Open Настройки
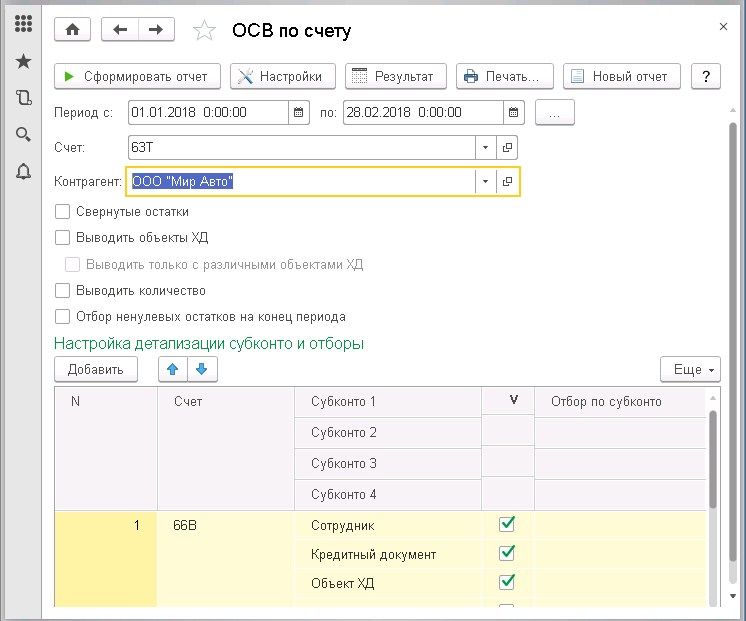The image size is (746, 621). point(283,76)
